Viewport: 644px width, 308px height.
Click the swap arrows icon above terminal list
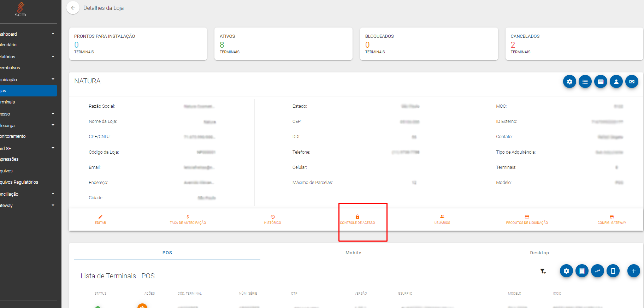point(597,271)
